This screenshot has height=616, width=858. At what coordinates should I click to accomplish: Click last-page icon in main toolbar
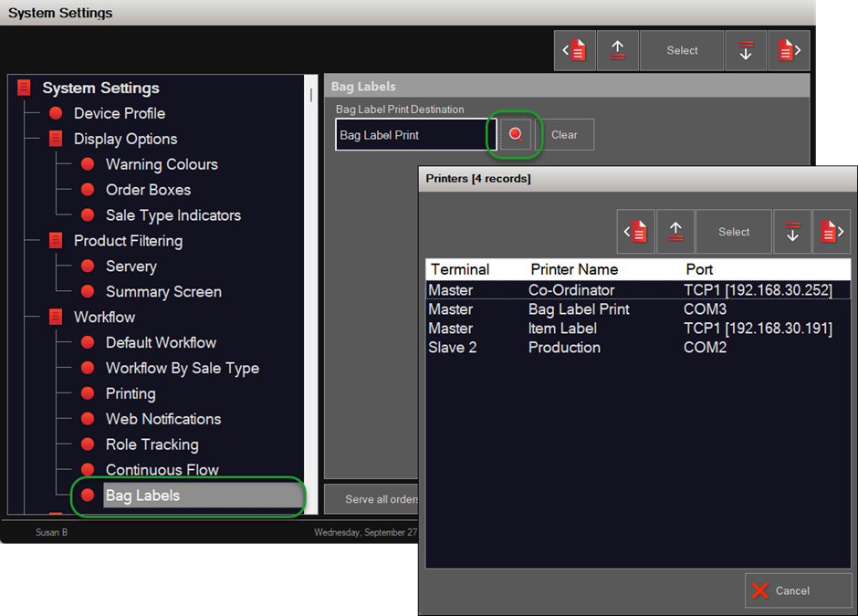click(x=789, y=51)
